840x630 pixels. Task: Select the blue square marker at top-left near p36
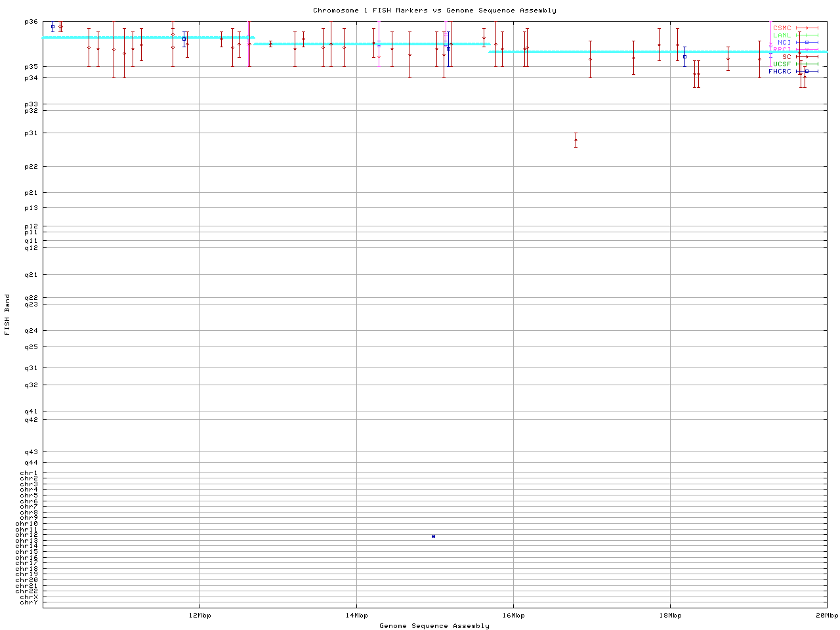52,27
